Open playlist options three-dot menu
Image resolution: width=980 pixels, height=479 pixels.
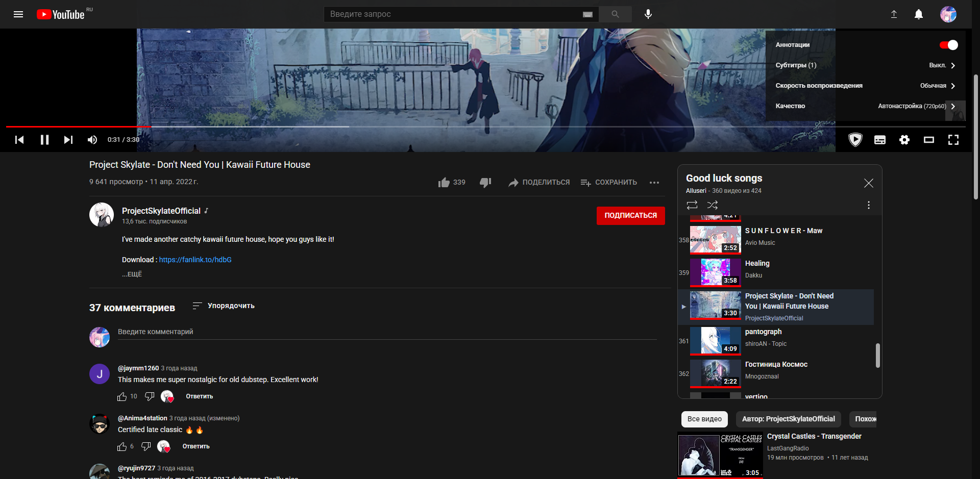tap(869, 205)
